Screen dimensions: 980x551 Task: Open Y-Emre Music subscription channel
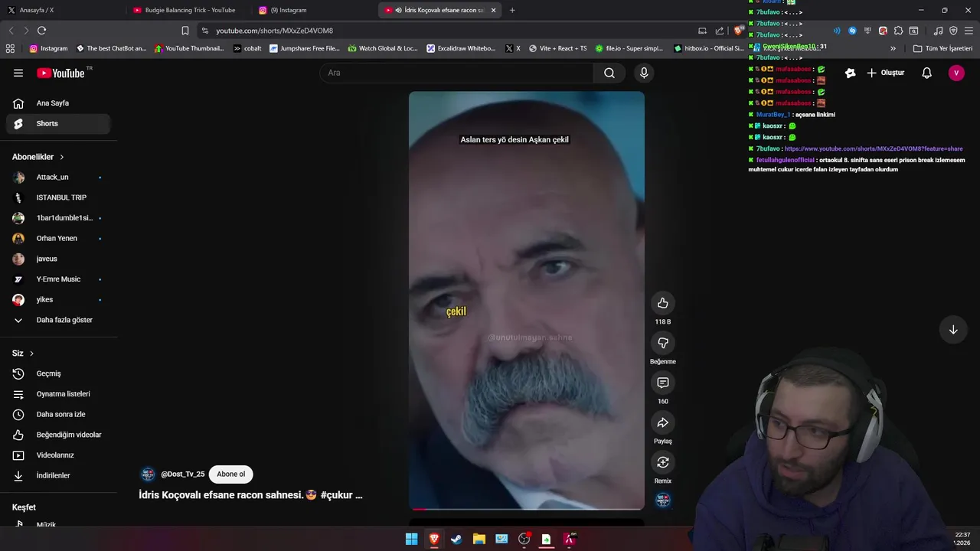[x=58, y=279]
